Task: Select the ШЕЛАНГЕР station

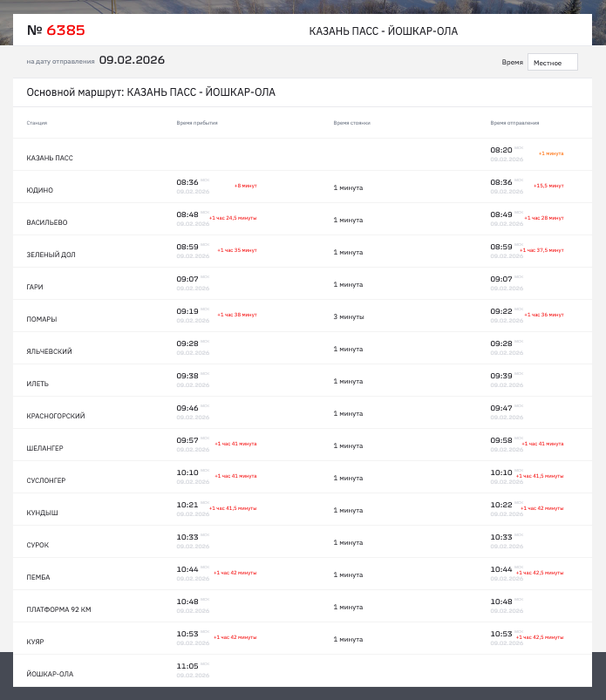Action: tap(44, 448)
